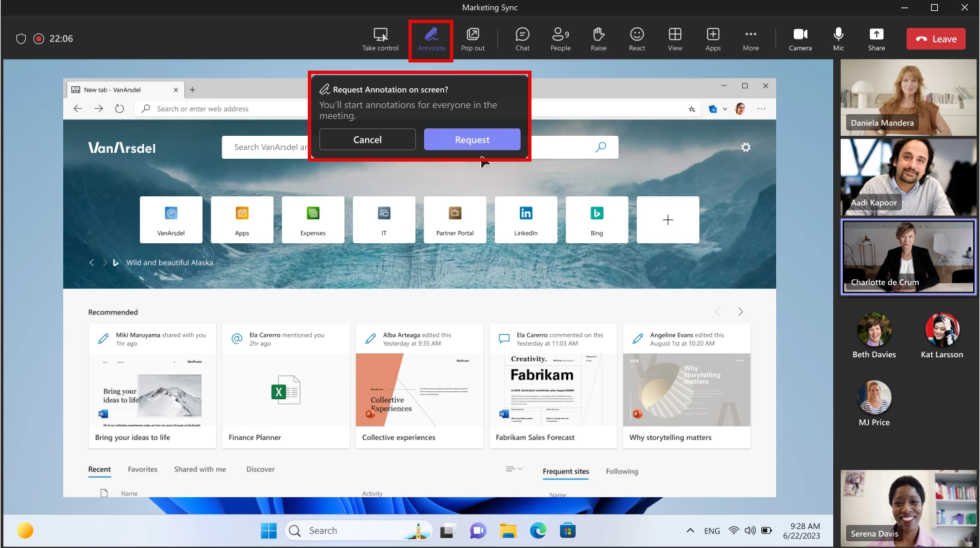Open the browser settings ellipsis menu
This screenshot has height=548, width=980.
(x=761, y=109)
